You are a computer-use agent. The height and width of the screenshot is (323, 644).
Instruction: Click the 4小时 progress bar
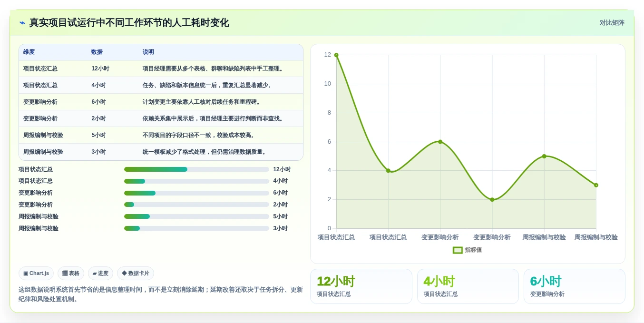point(196,181)
